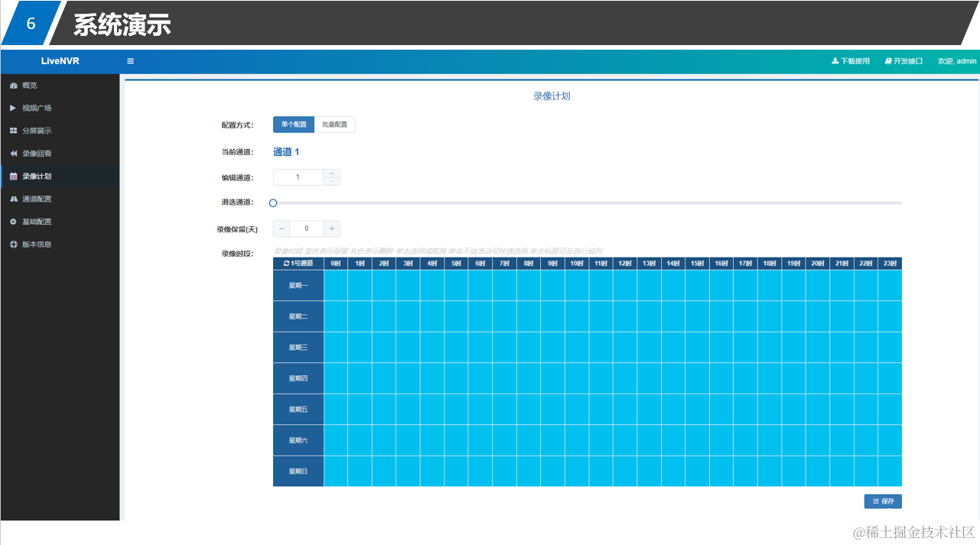Open 视频广场 in the sidebar
Viewport: 980px width, 545px height.
point(60,108)
